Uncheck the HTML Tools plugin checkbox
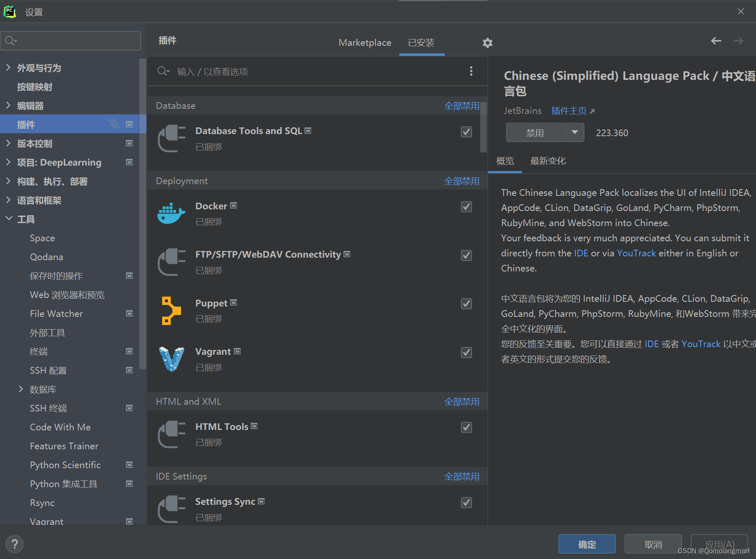This screenshot has width=756, height=559. pyautogui.click(x=466, y=427)
